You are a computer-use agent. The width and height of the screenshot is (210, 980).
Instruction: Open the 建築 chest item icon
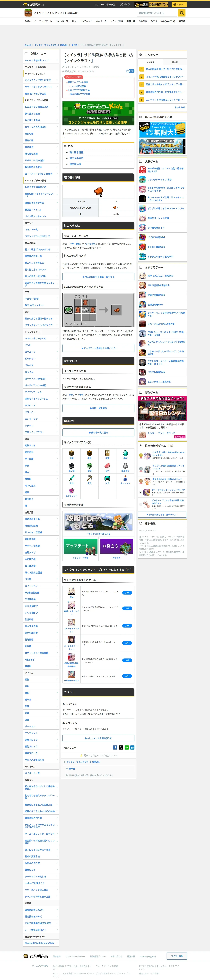click(x=71, y=453)
